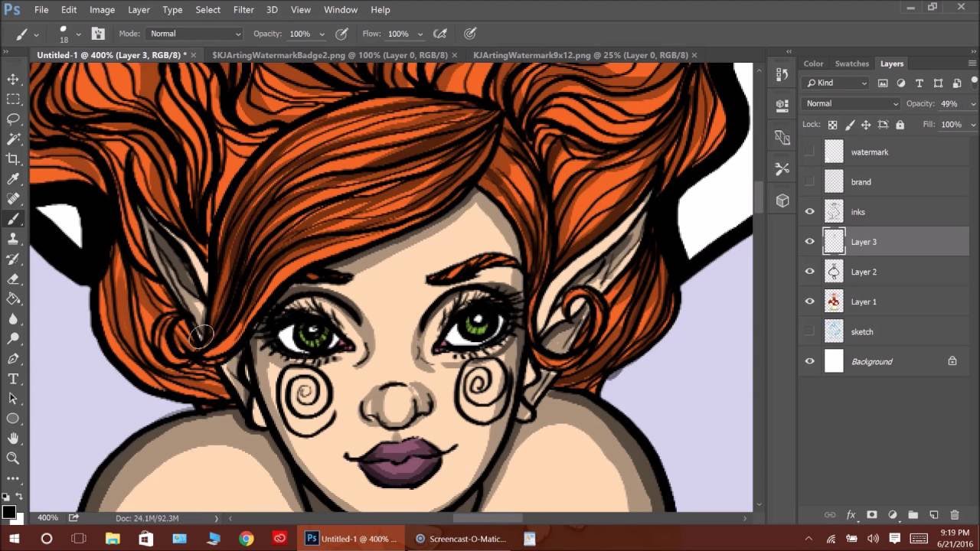Screen dimensions: 980x551
Task: Select the Healing Brush tool
Action: pyautogui.click(x=13, y=199)
